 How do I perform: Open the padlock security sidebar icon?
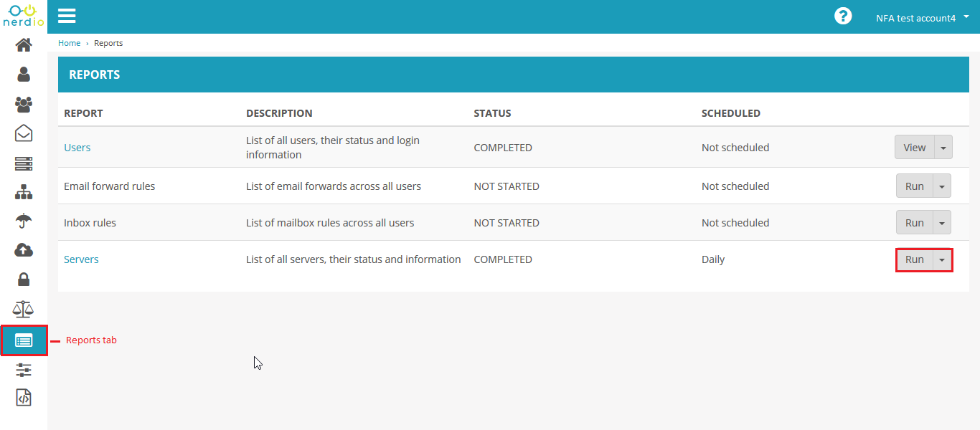(24, 279)
